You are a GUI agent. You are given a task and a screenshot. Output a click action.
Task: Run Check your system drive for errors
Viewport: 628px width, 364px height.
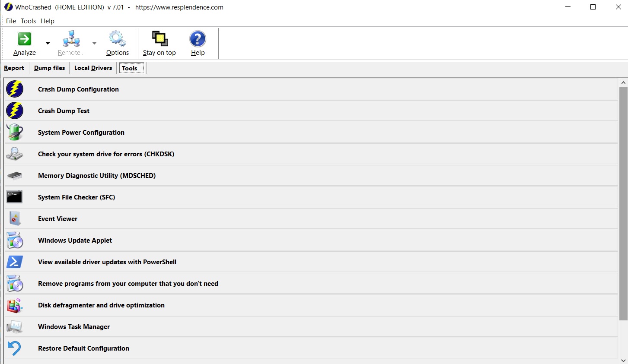106,154
